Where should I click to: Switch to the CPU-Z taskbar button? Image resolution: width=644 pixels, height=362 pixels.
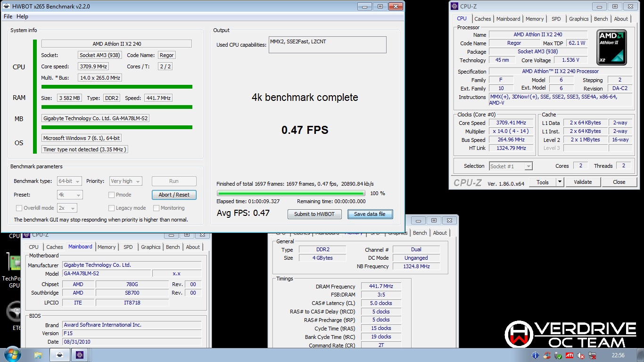click(80, 355)
